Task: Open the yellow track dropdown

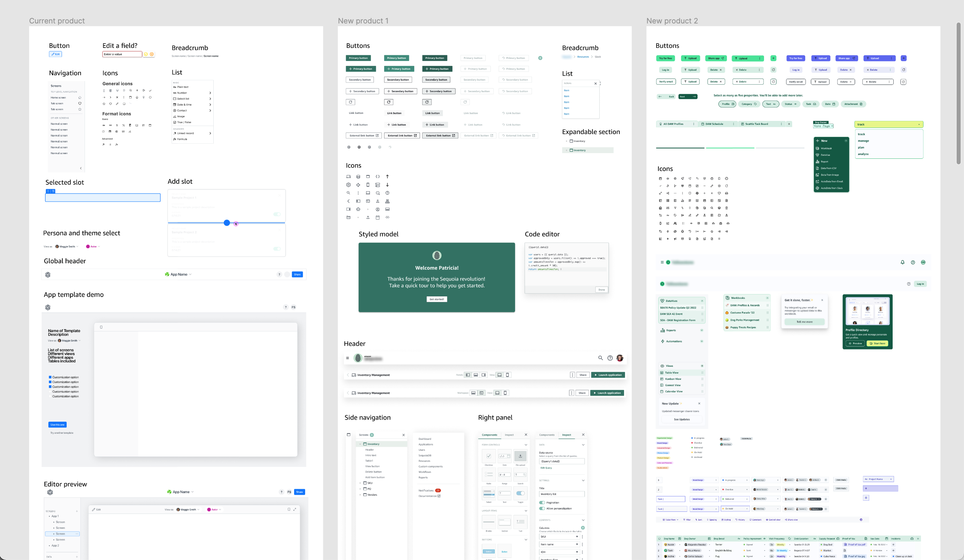Action: [x=889, y=124]
